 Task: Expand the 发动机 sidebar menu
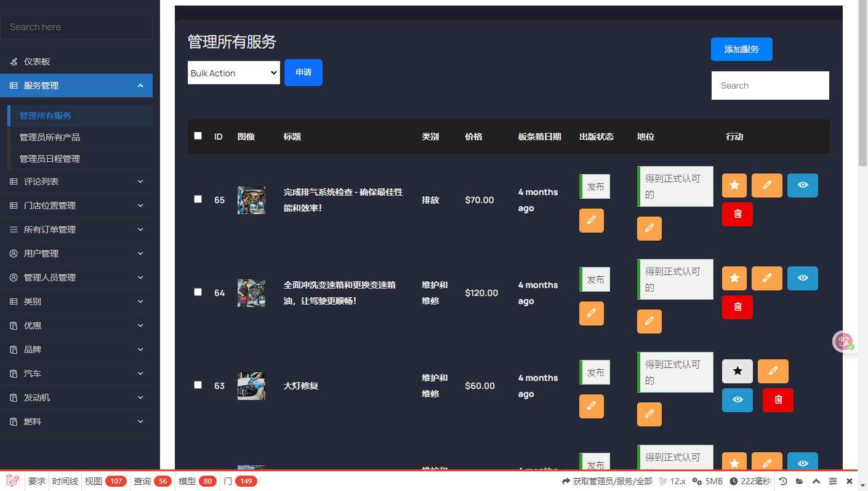[x=76, y=397]
